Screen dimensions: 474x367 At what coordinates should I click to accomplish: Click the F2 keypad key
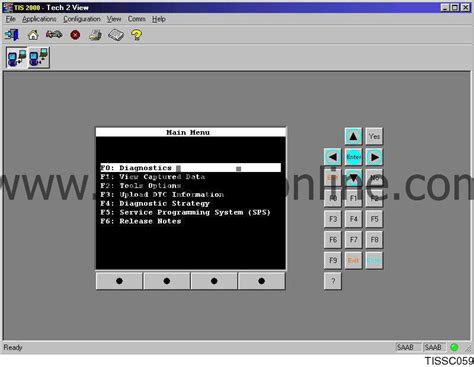(x=374, y=198)
